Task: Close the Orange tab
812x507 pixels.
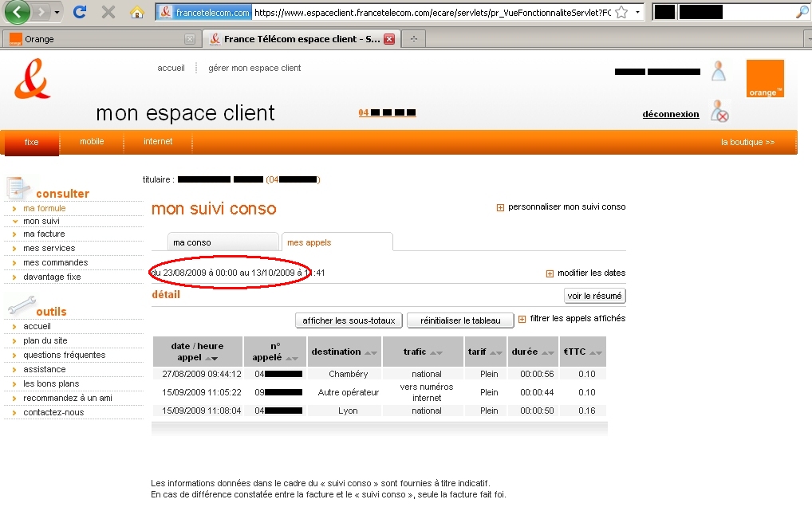Action: pos(190,39)
